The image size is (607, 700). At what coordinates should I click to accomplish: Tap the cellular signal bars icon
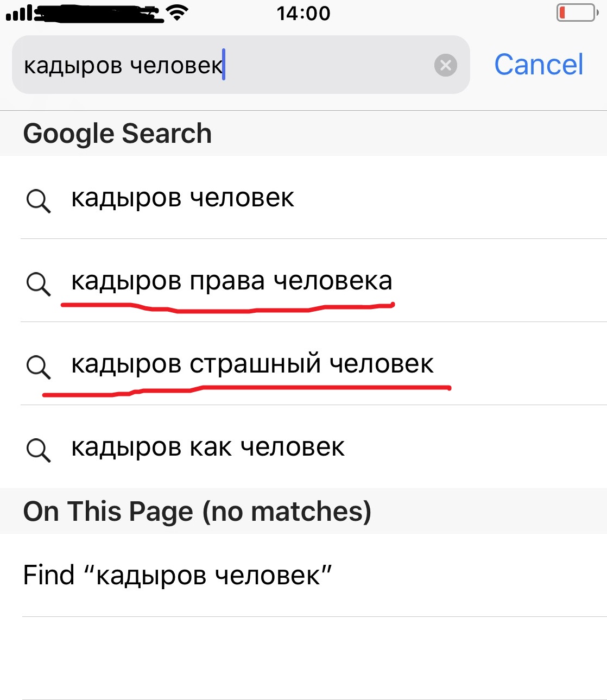[19, 13]
